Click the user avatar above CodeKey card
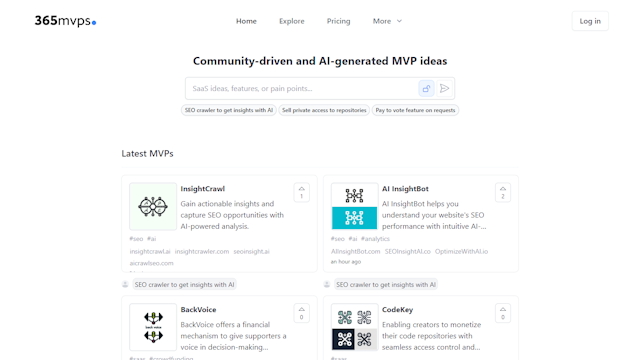 coord(327,284)
